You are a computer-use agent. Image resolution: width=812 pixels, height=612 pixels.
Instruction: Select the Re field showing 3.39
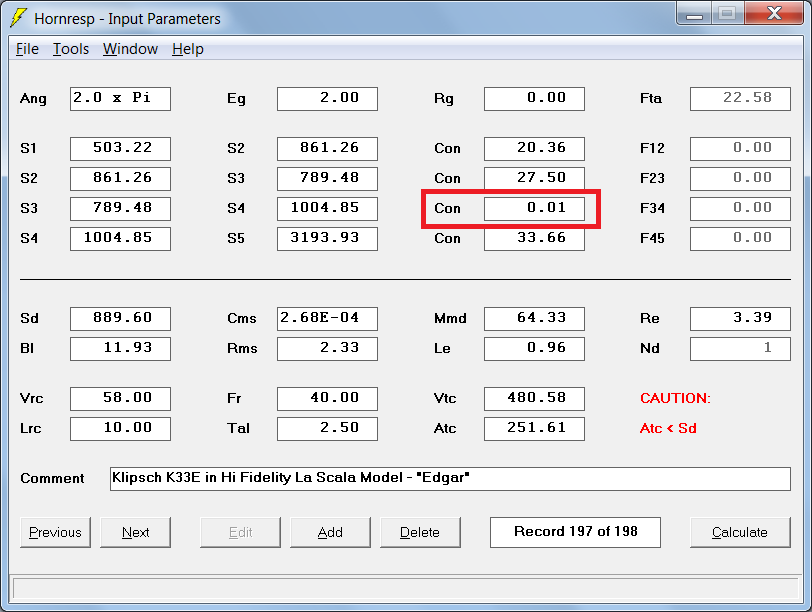coord(741,318)
